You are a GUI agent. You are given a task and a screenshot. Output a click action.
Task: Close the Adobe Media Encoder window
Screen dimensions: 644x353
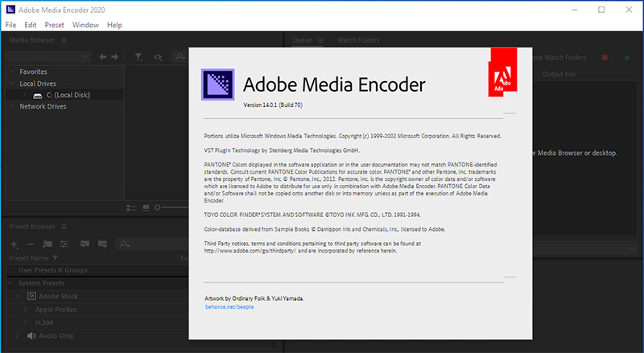click(x=629, y=10)
